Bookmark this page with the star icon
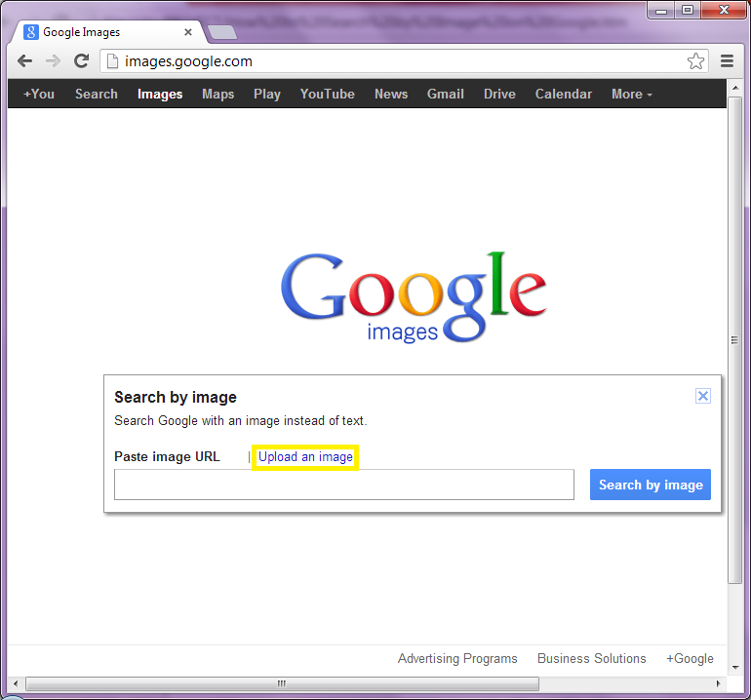 pos(695,61)
